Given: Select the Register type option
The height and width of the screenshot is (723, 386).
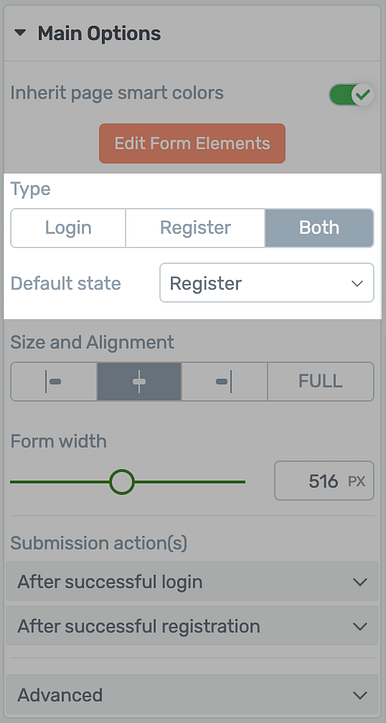Looking at the screenshot, I should [196, 228].
